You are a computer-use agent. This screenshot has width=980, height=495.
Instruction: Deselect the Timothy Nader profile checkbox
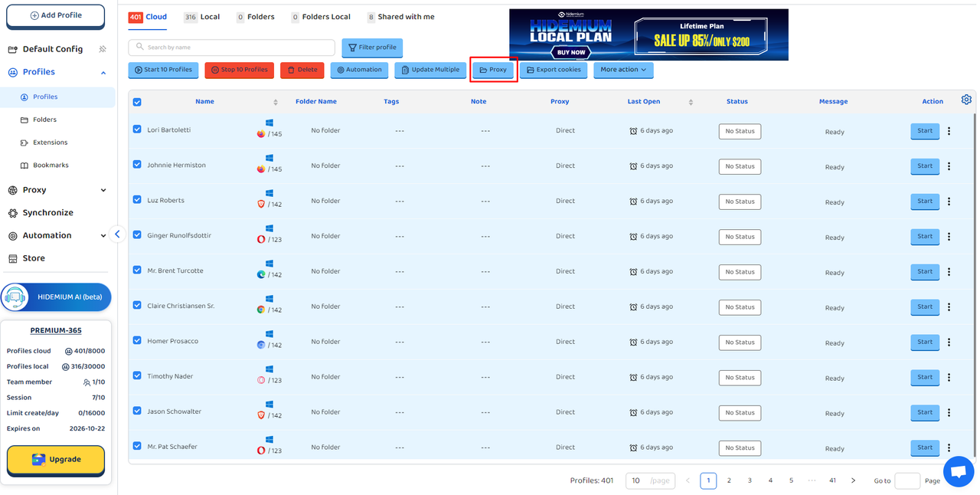point(137,376)
